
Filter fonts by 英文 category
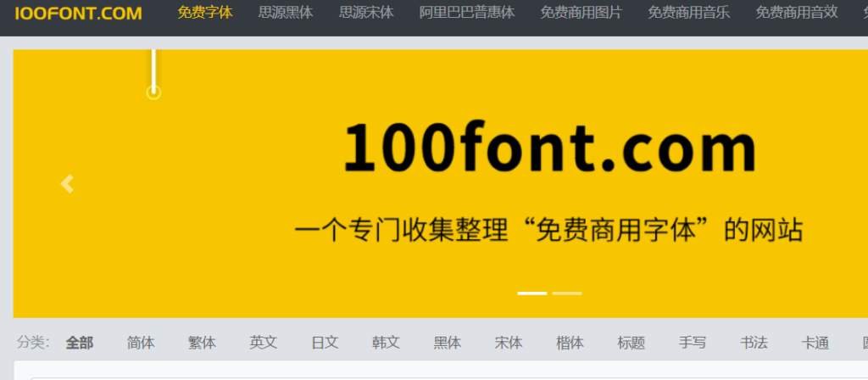tap(264, 343)
